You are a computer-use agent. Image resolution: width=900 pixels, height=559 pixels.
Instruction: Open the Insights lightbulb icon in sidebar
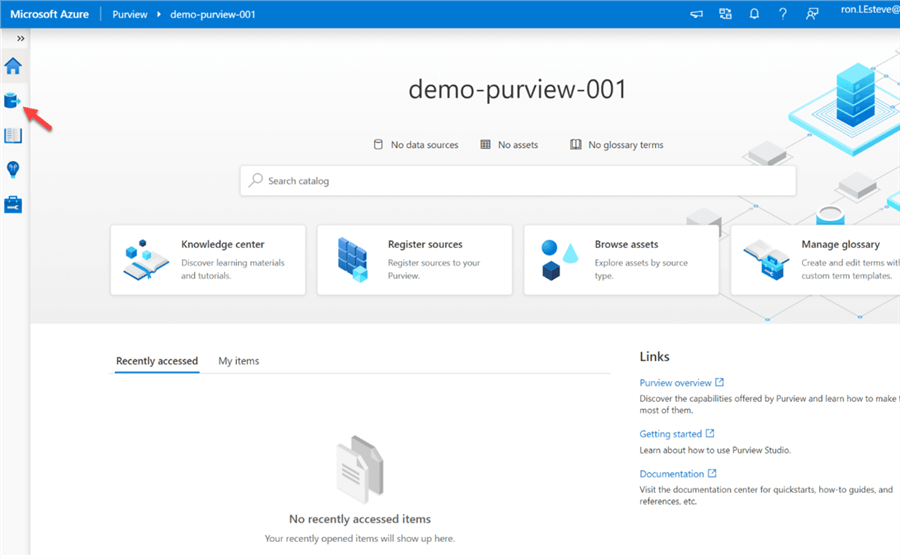13,169
